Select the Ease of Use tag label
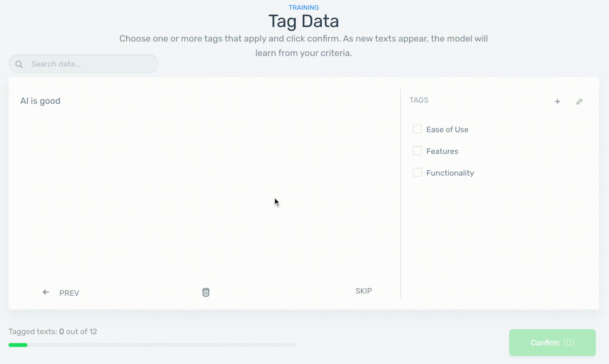The width and height of the screenshot is (609, 364). 447,130
